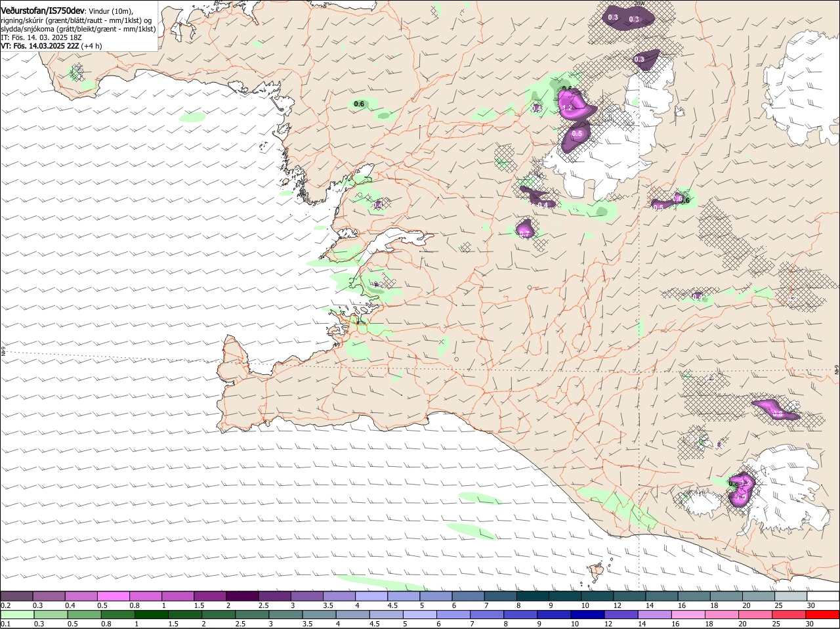Select the bright pink top-row swatch between 0.5 and 0.8
The width and height of the screenshot is (840, 629).
point(114,596)
